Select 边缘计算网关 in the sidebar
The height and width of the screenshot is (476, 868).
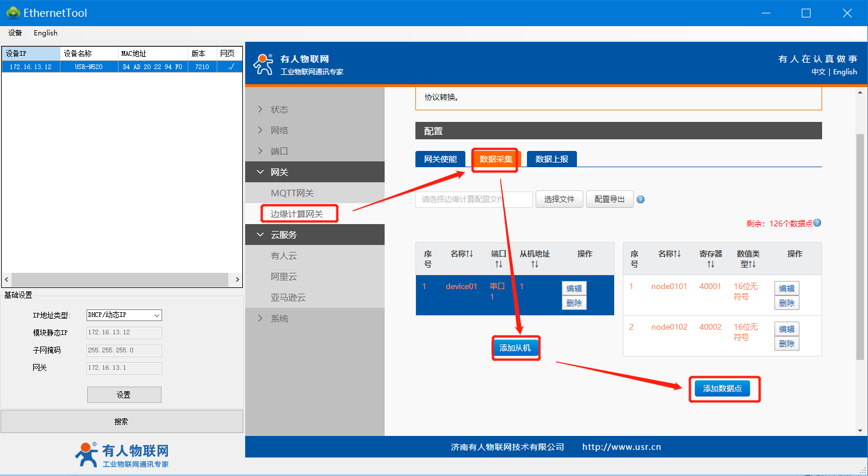pyautogui.click(x=297, y=214)
